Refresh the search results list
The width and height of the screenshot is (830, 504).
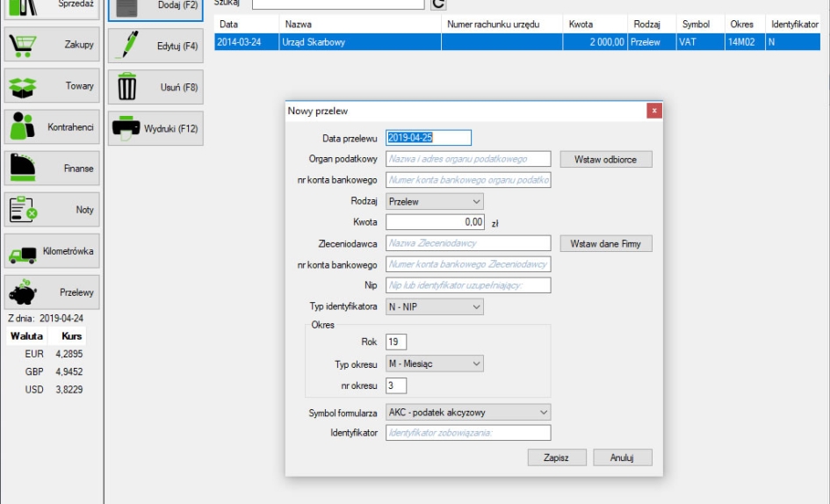pos(438,4)
